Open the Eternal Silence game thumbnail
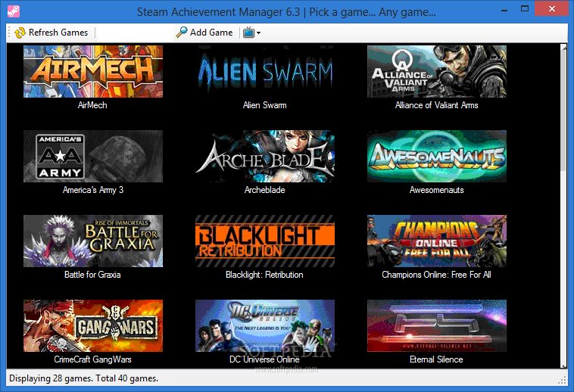The width and height of the screenshot is (574, 392). [x=436, y=325]
